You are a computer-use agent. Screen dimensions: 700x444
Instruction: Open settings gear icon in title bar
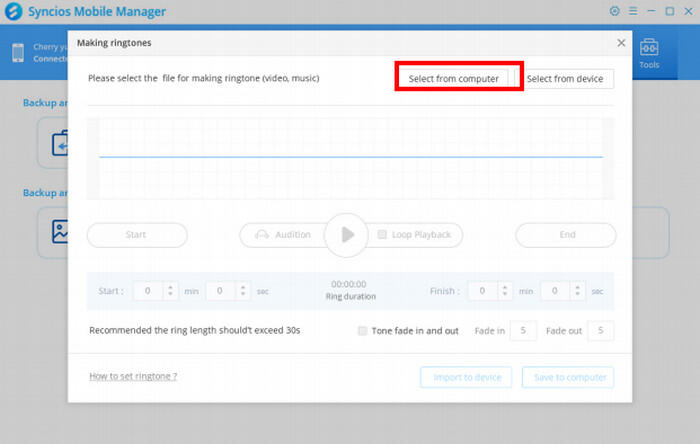(614, 11)
